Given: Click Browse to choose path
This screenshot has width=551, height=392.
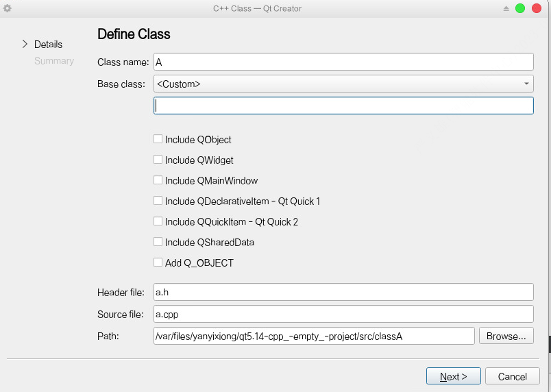Looking at the screenshot, I should (506, 336).
